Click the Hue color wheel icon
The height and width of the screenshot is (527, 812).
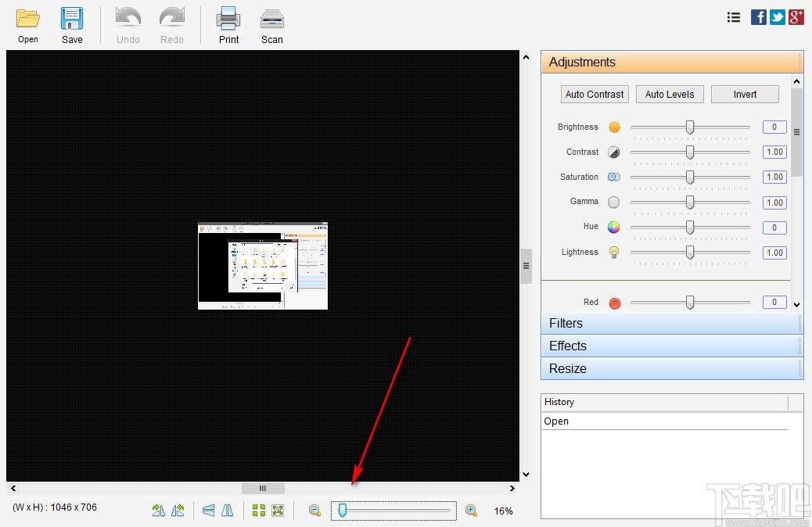613,227
